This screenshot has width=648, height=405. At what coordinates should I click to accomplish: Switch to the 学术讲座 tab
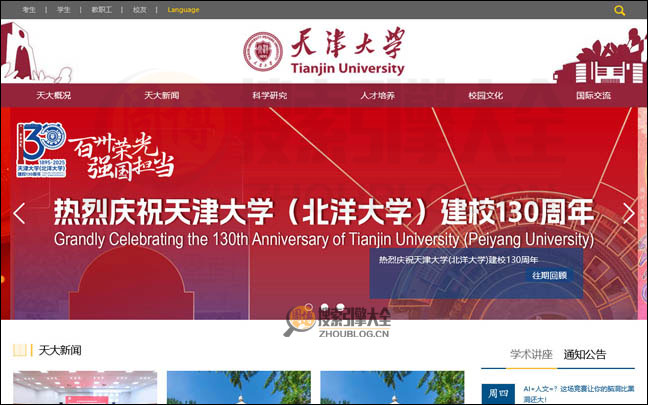coord(531,354)
